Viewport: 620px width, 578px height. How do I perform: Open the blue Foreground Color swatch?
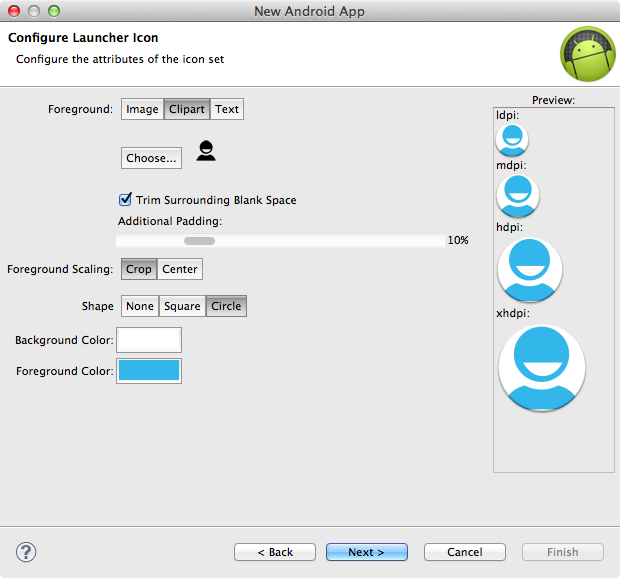149,371
